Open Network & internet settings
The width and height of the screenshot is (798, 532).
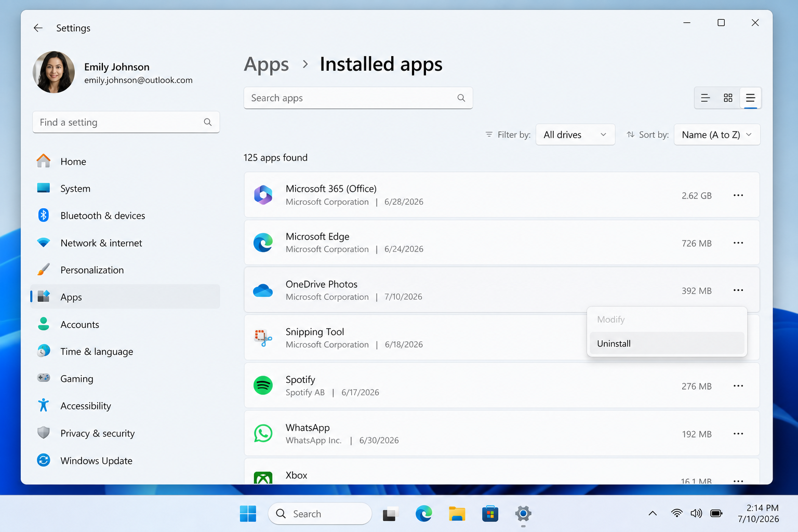tap(125, 243)
